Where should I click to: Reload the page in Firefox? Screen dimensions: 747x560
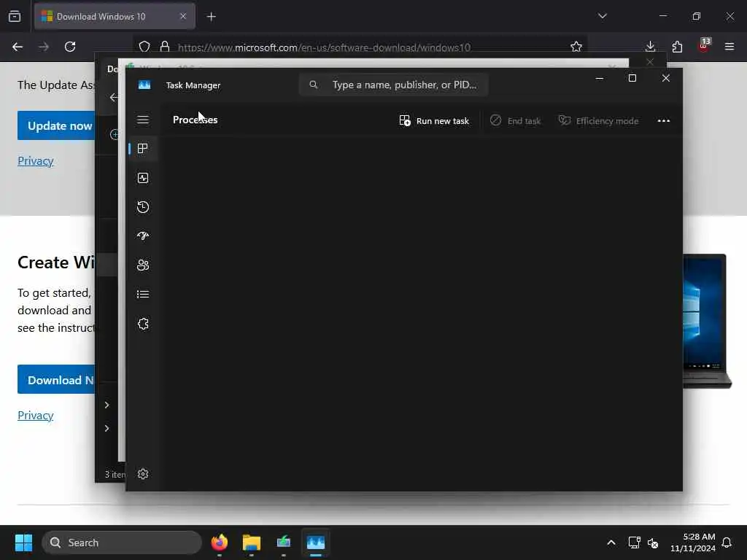pyautogui.click(x=70, y=47)
